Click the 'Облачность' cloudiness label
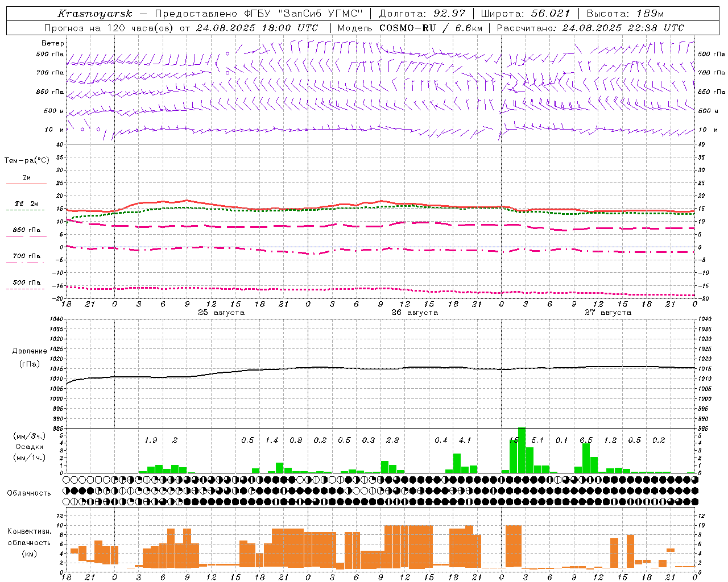Viewport: 728px width, 582px height. coord(29,493)
